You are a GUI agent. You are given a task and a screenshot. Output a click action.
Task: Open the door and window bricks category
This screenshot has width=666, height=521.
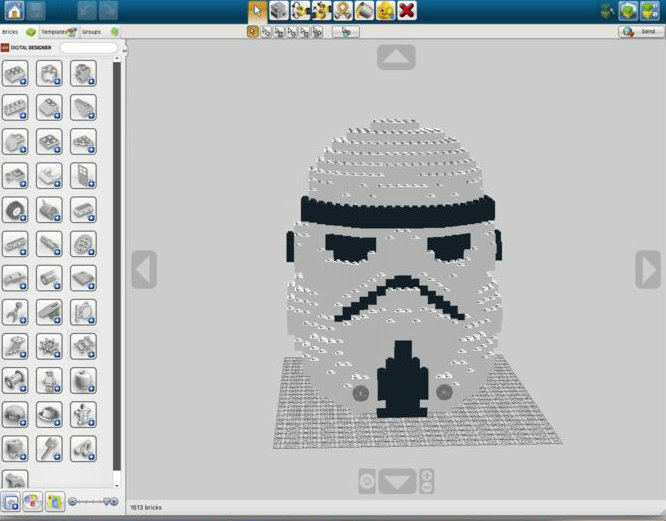(83, 176)
